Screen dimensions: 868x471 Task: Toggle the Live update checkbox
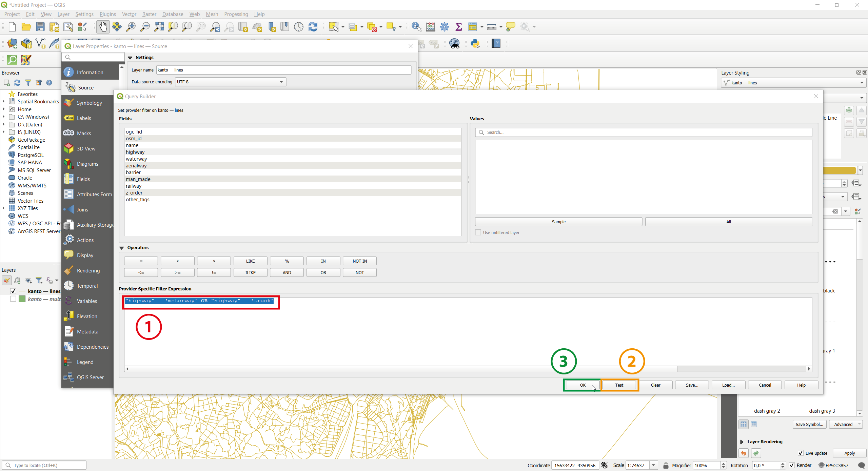point(801,453)
